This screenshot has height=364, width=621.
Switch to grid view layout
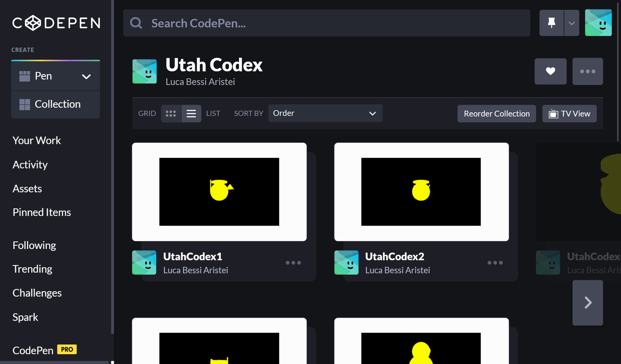(x=171, y=113)
